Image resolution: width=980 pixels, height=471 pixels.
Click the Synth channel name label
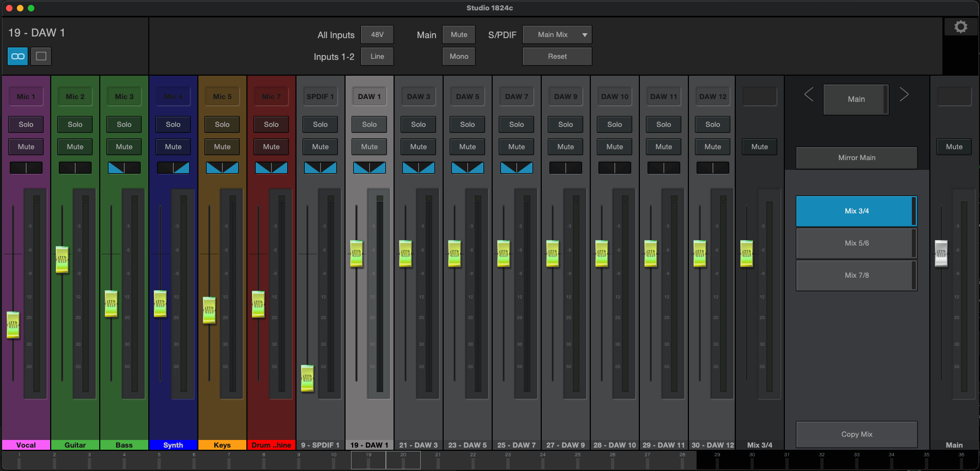point(173,445)
